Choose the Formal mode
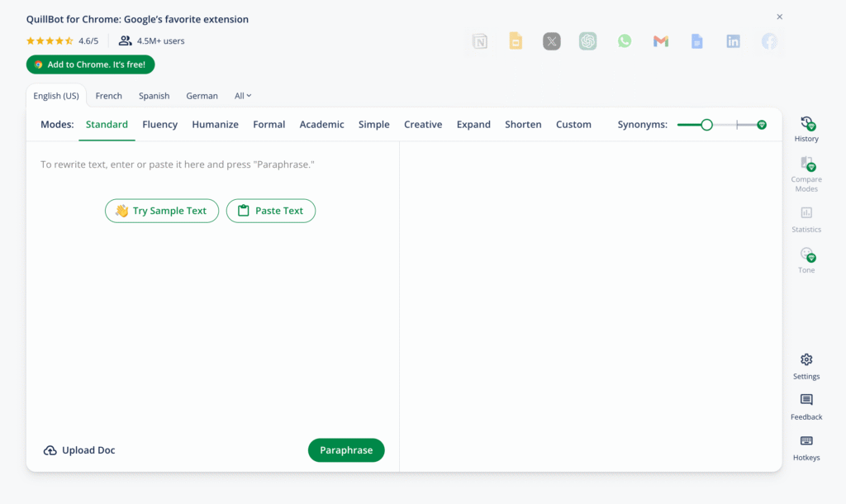This screenshot has width=846, height=504. point(269,124)
